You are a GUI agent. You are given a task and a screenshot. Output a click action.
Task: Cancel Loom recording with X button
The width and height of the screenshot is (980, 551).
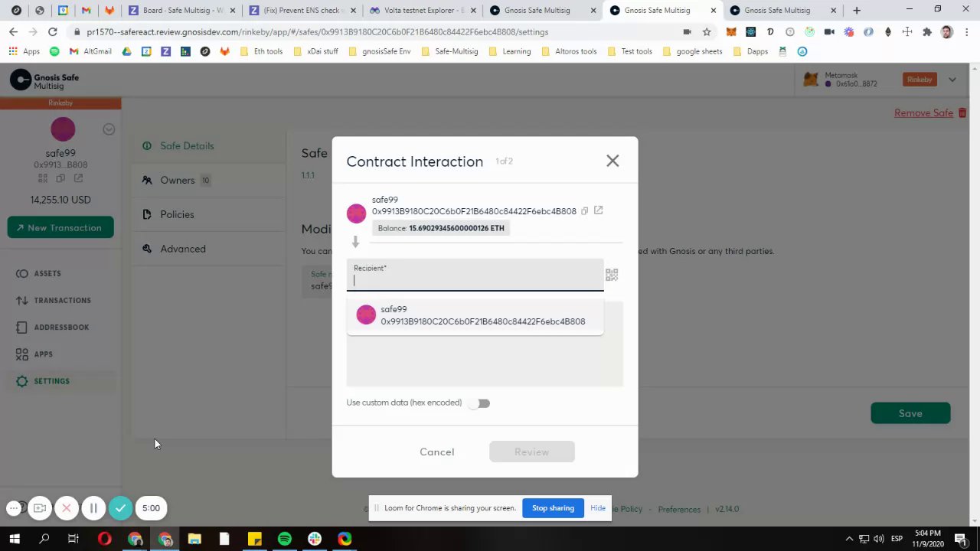(67, 508)
